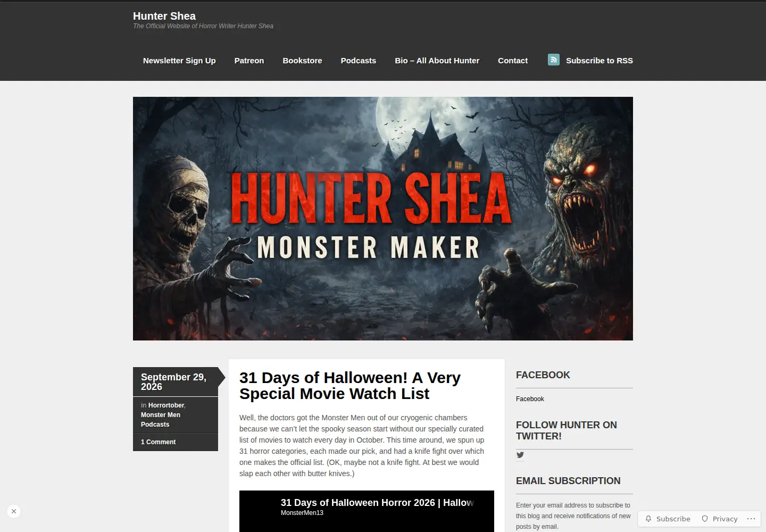Click the Subscribe to RSS link
The width and height of the screenshot is (766, 532).
600,61
